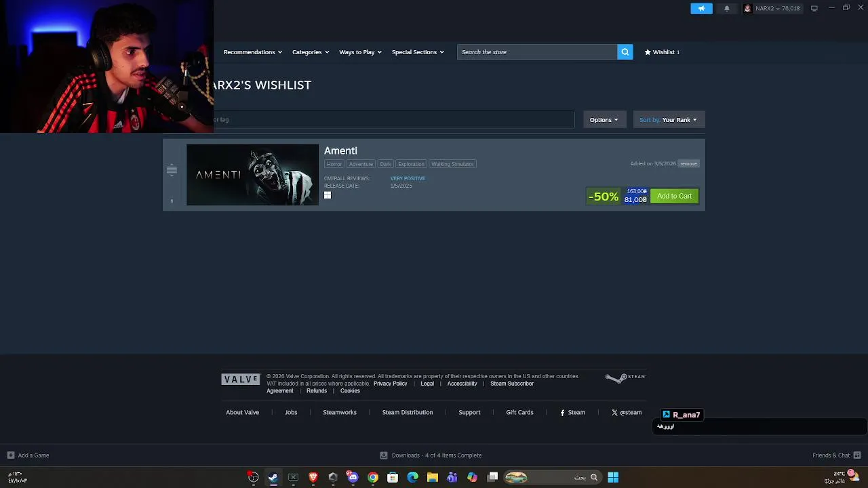Open the Privacy Policy link
868x488 pixels.
pos(390,384)
